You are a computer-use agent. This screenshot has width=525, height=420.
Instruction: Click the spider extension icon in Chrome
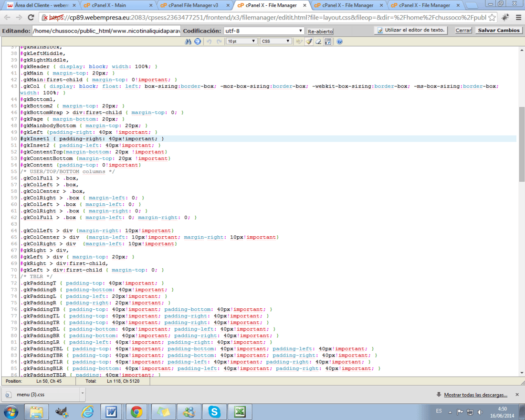click(505, 17)
